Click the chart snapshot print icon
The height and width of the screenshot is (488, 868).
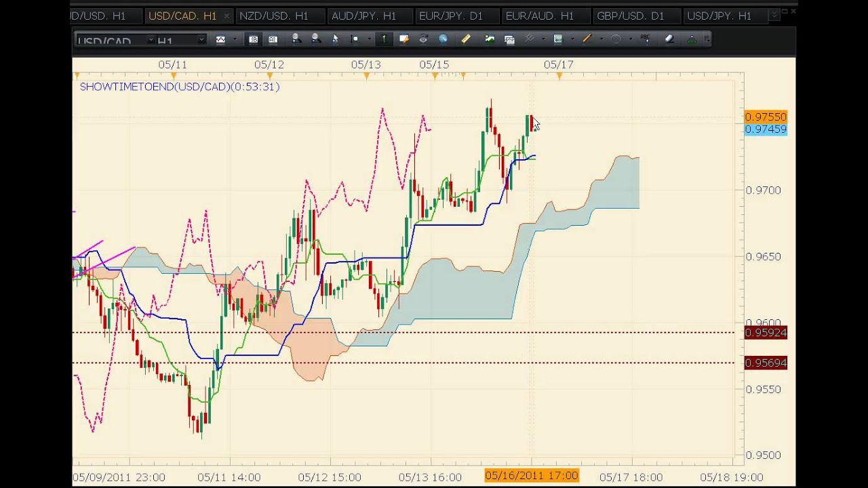click(x=509, y=39)
